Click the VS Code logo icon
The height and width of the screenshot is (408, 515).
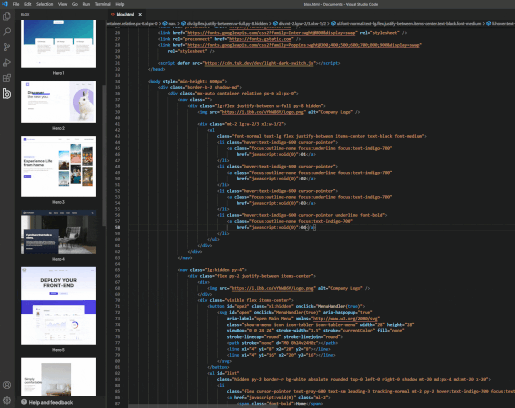click(5, 4)
